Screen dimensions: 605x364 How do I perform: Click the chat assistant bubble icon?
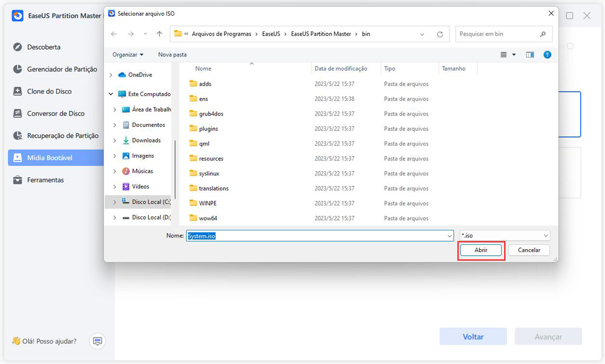[97, 341]
